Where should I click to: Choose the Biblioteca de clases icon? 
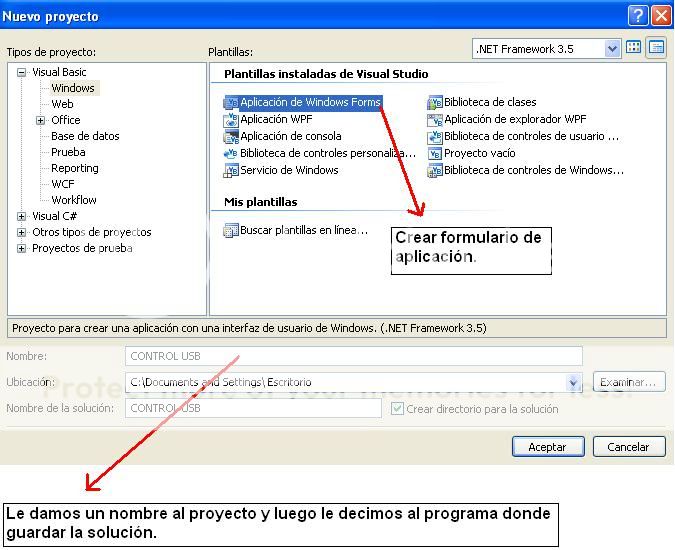click(x=435, y=102)
